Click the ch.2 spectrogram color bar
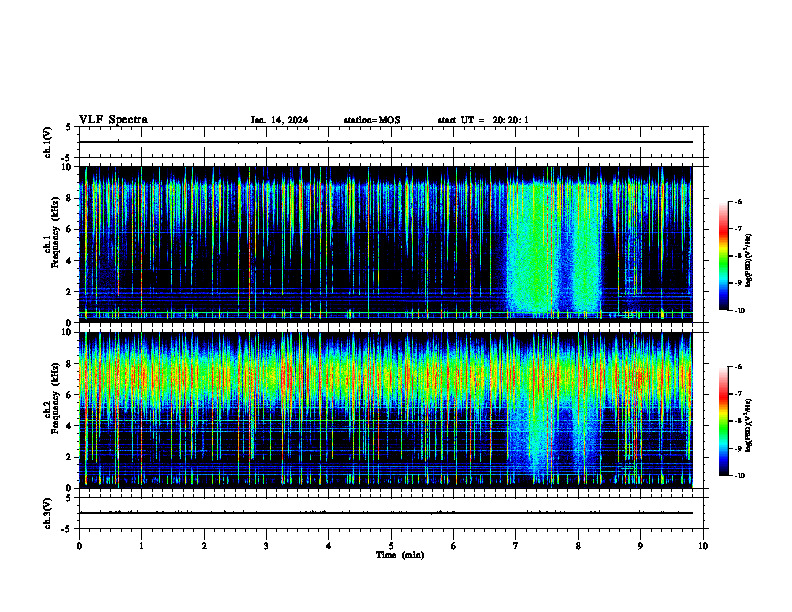The width and height of the screenshot is (792, 612). [x=723, y=421]
